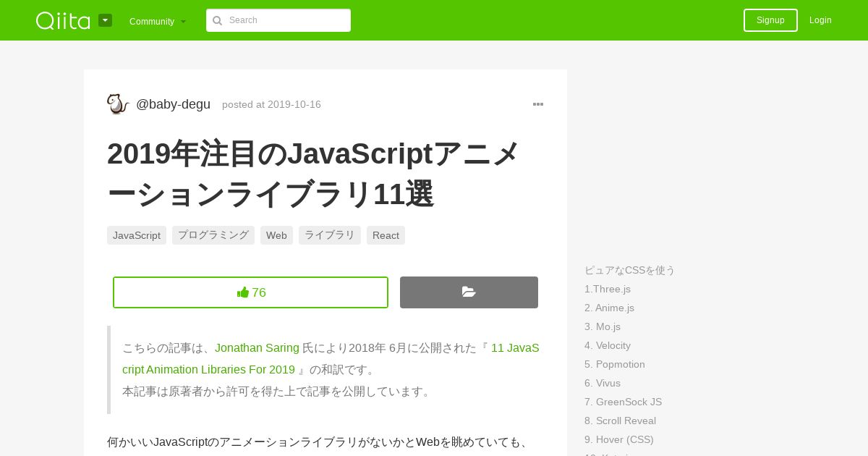
Task: Open the Jonathan Saring link
Action: click(x=257, y=348)
